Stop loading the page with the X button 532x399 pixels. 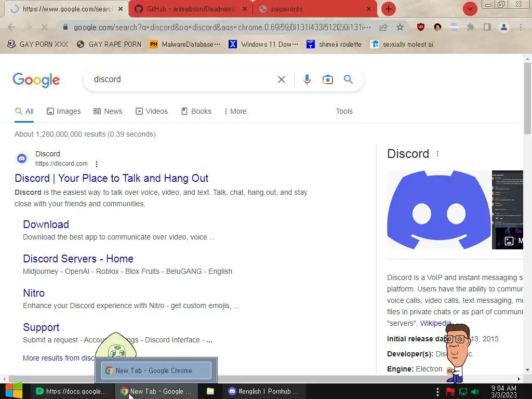click(x=45, y=27)
